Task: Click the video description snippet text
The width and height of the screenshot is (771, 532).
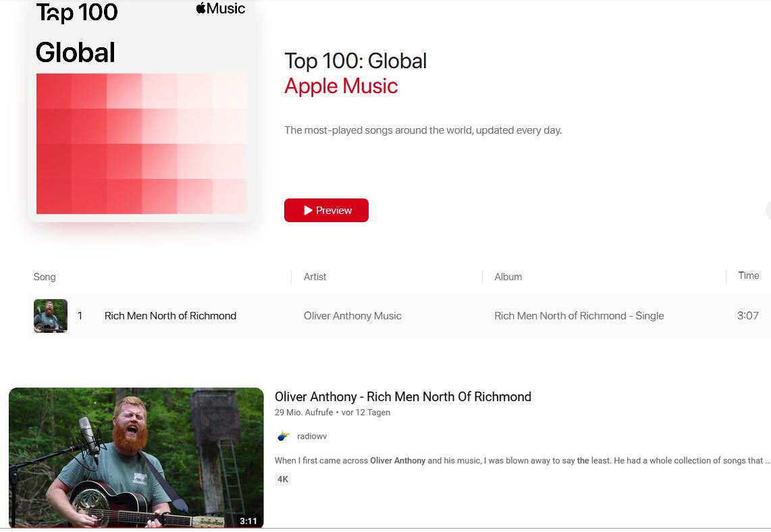Action: click(520, 460)
